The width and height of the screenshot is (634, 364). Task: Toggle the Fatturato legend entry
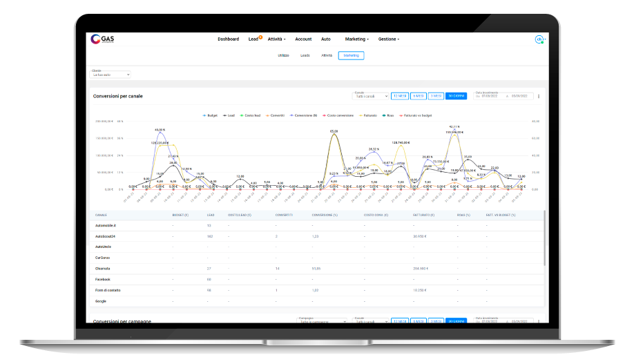368,115
